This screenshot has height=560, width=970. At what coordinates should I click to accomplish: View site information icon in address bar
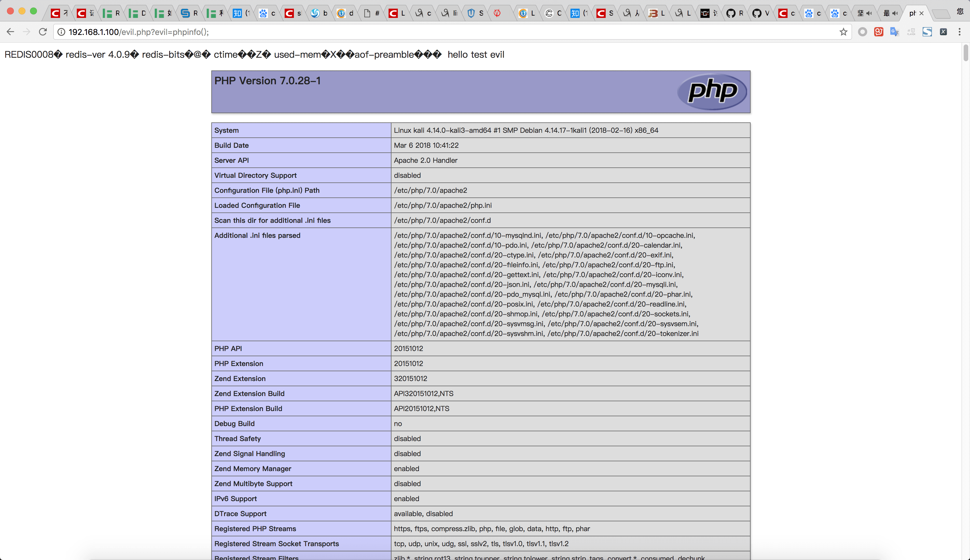61,32
